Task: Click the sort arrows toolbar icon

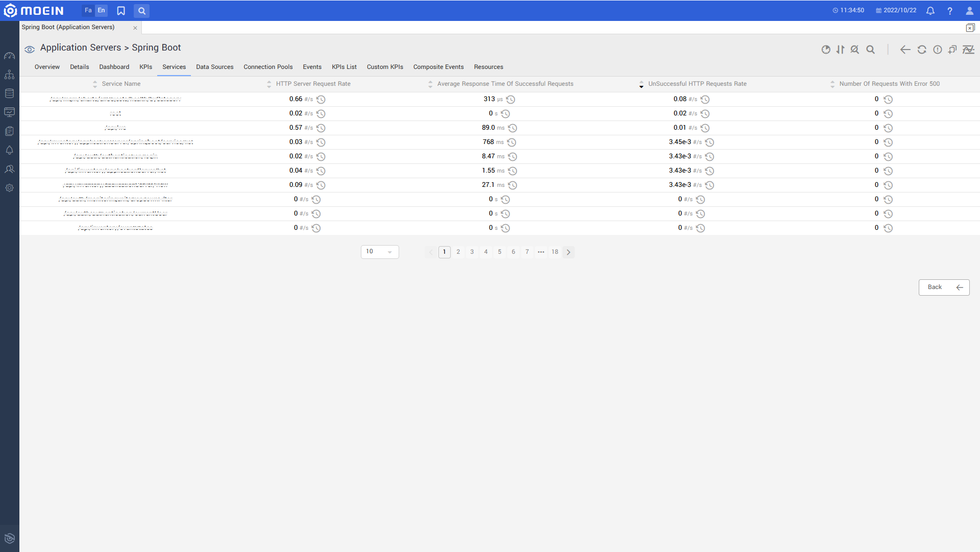Action: [840, 50]
